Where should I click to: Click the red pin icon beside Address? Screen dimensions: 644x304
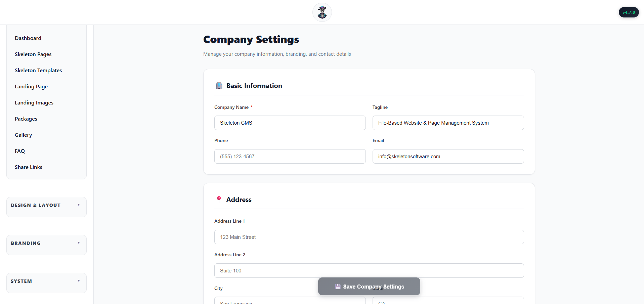219,200
